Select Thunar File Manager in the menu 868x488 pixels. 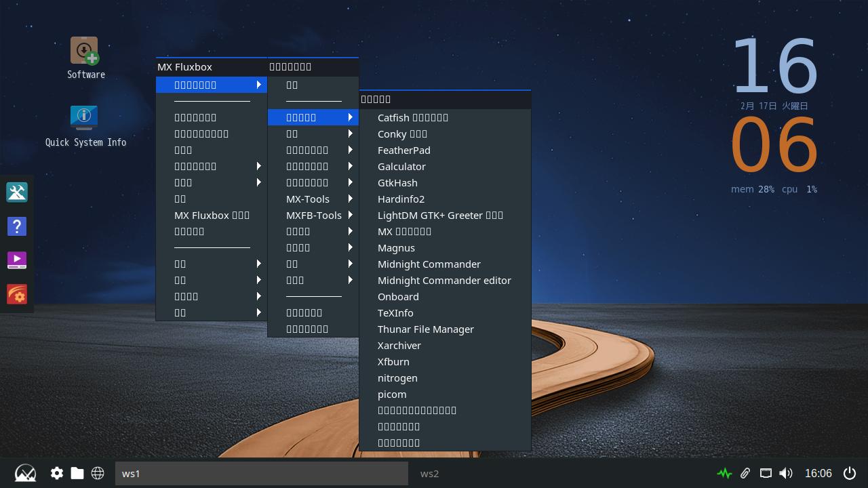[x=426, y=329]
